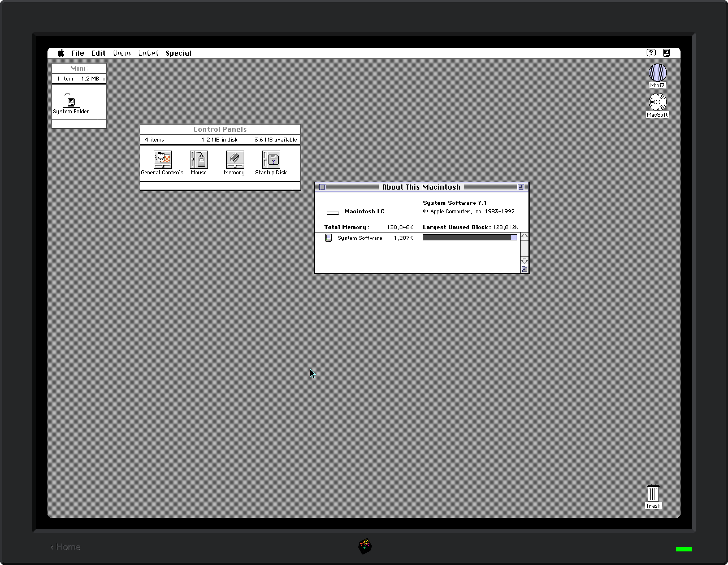The image size is (728, 565).
Task: Click the About This Macintosh title text
Action: (x=421, y=187)
